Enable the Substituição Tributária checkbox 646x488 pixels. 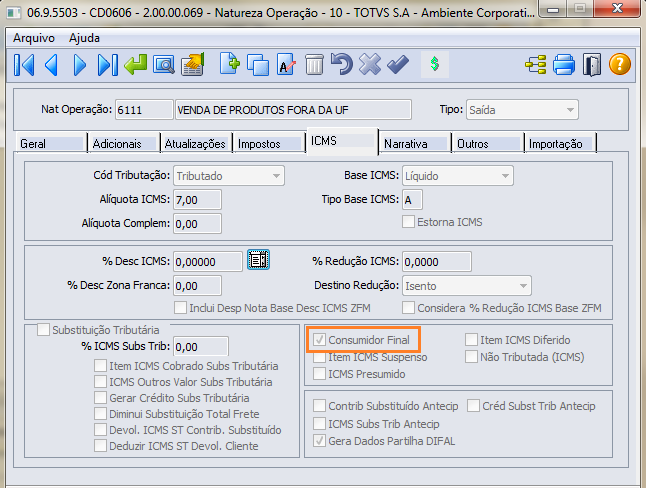tap(43, 329)
